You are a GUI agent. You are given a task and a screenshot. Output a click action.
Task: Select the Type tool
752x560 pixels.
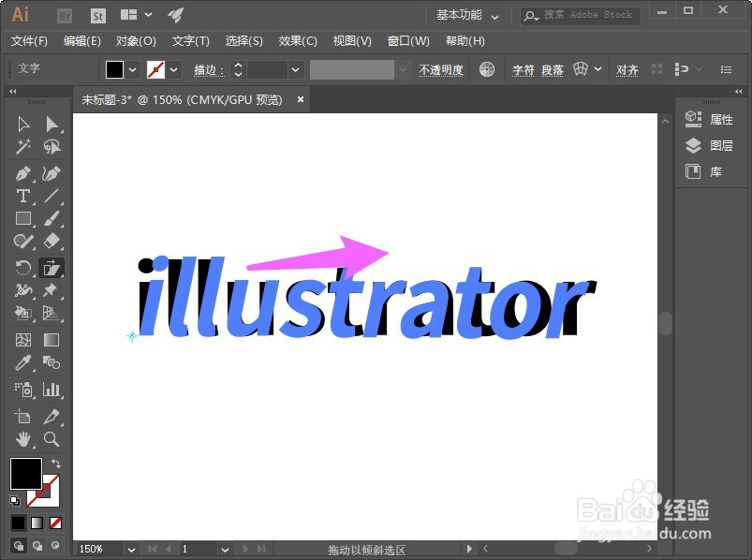[23, 198]
